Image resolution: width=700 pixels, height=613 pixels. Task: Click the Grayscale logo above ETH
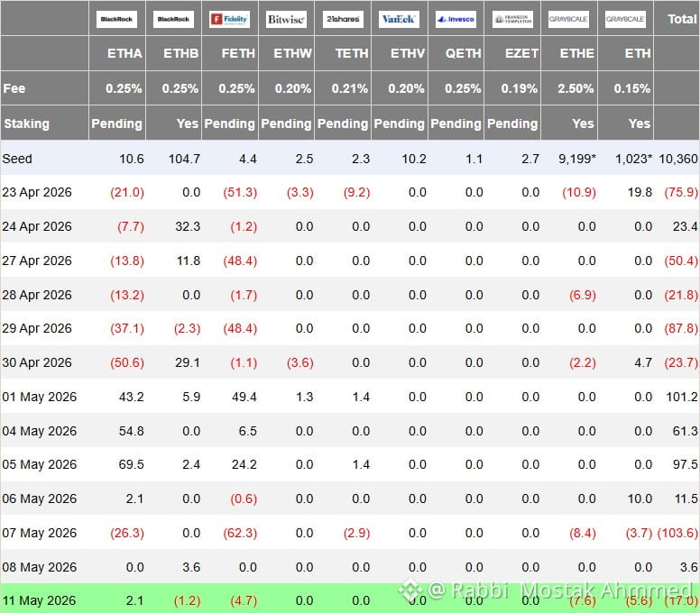point(625,19)
